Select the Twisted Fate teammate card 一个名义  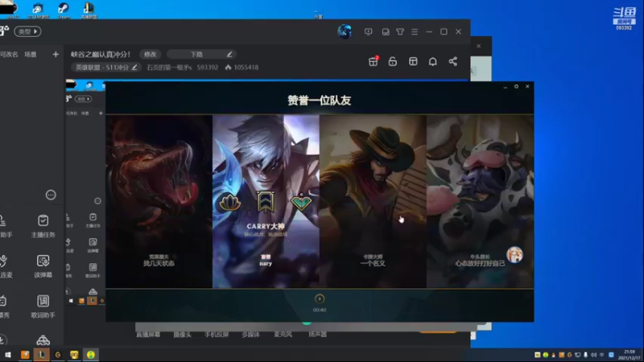373,201
